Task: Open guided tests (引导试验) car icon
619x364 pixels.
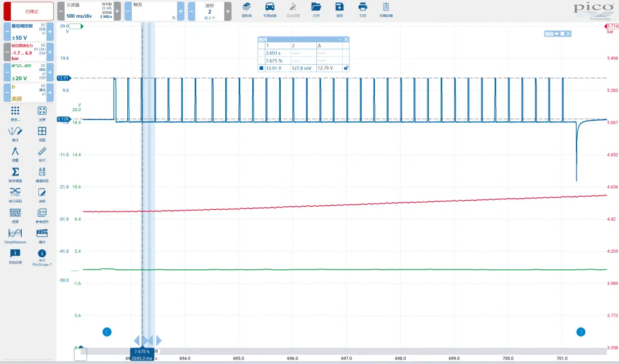Action: (x=269, y=9)
